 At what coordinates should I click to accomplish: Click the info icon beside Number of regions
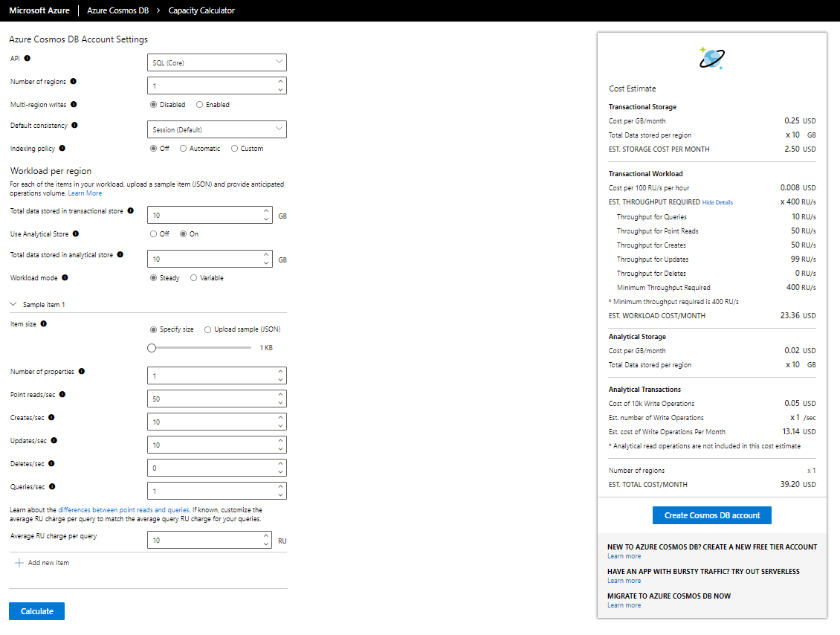[x=74, y=82]
